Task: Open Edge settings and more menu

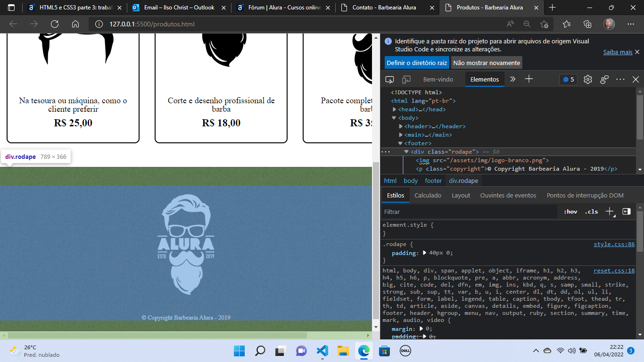Action: [631, 24]
